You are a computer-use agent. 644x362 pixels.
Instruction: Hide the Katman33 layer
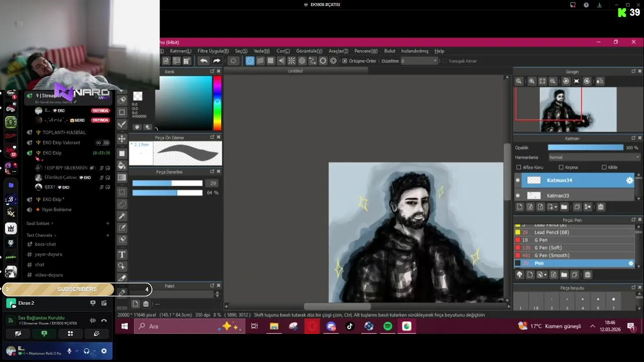coord(518,196)
